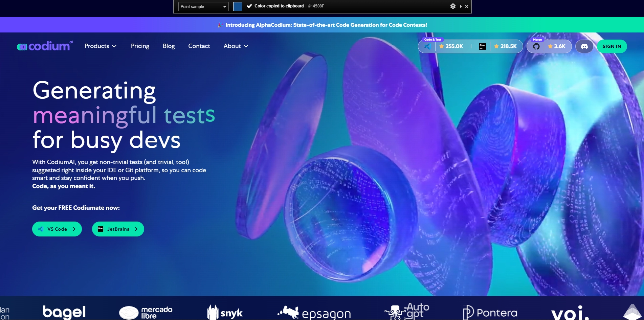This screenshot has height=320, width=644.
Task: Open the Pricing page
Action: pos(140,46)
